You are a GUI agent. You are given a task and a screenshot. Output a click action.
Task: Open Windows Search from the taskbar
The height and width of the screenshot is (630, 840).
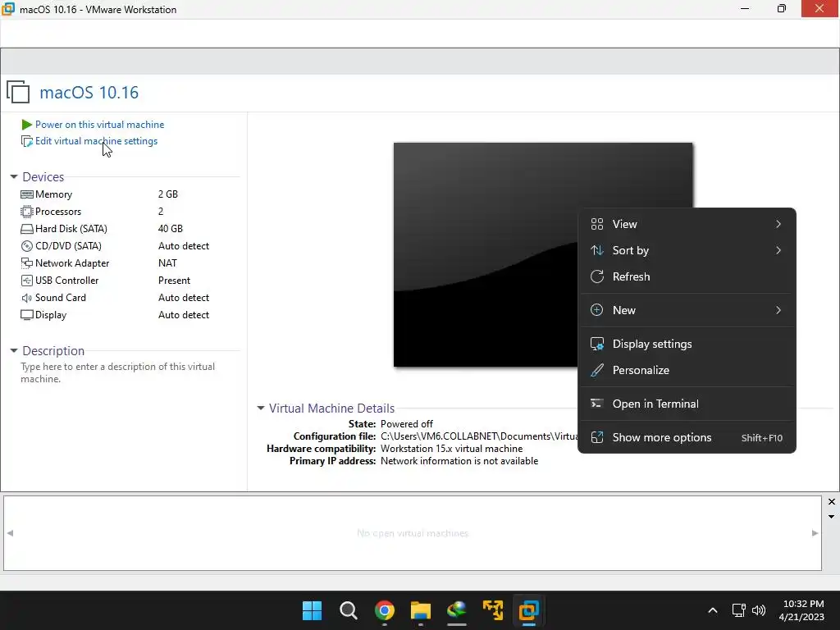tap(348, 610)
